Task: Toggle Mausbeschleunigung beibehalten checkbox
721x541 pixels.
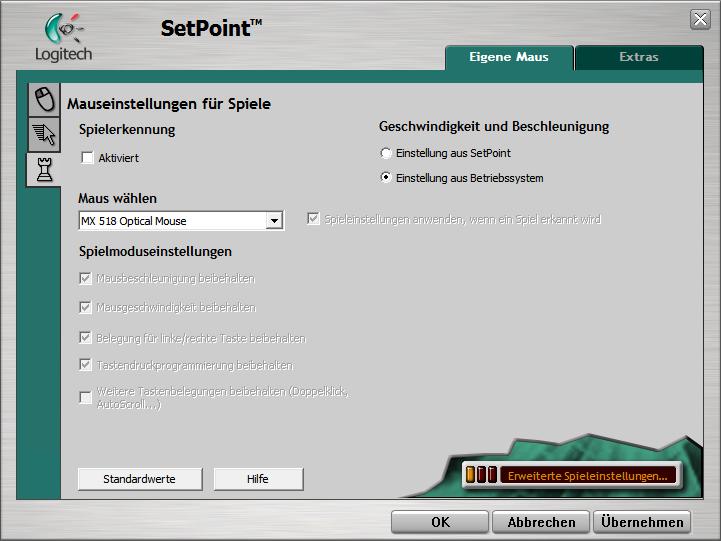Action: [85, 279]
